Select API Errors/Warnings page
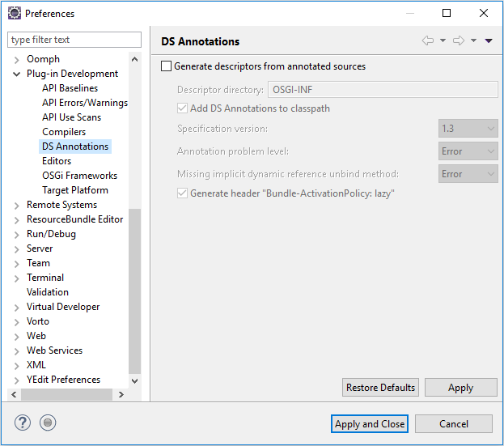 85,103
